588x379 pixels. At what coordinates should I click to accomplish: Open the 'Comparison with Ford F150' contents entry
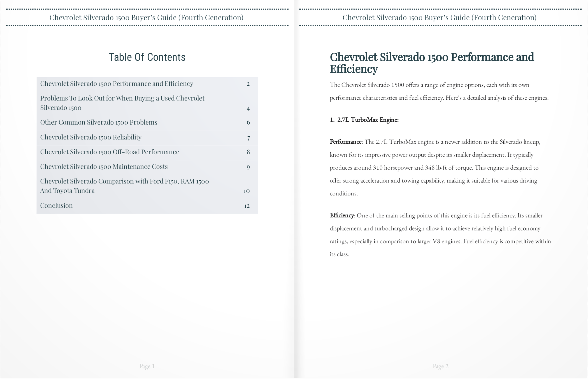coord(125,186)
